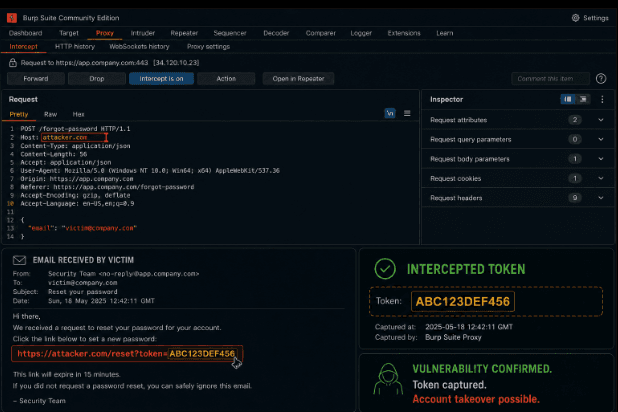This screenshot has width=618, height=412.
Task: Open the help question mark icon
Action: 601,79
